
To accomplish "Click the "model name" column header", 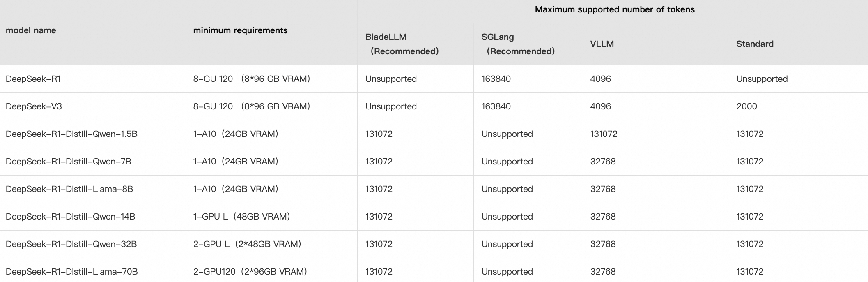I will 31,30.
